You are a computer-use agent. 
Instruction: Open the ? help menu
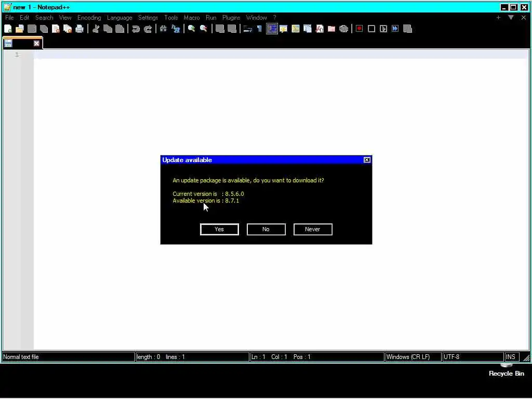275,18
